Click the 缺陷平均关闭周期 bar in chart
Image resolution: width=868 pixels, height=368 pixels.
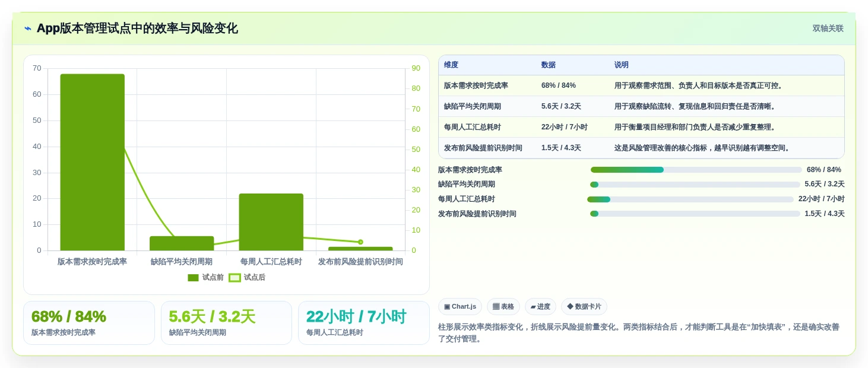tap(182, 243)
